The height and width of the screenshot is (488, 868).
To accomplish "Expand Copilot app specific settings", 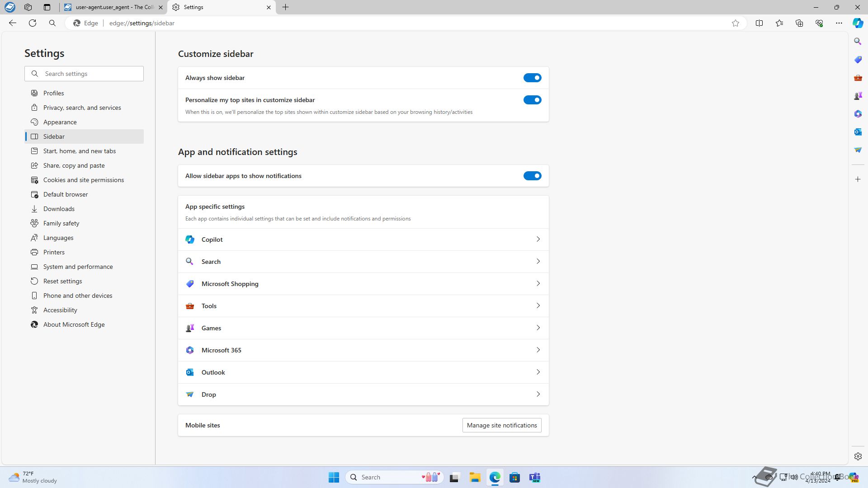I will click(x=363, y=239).
